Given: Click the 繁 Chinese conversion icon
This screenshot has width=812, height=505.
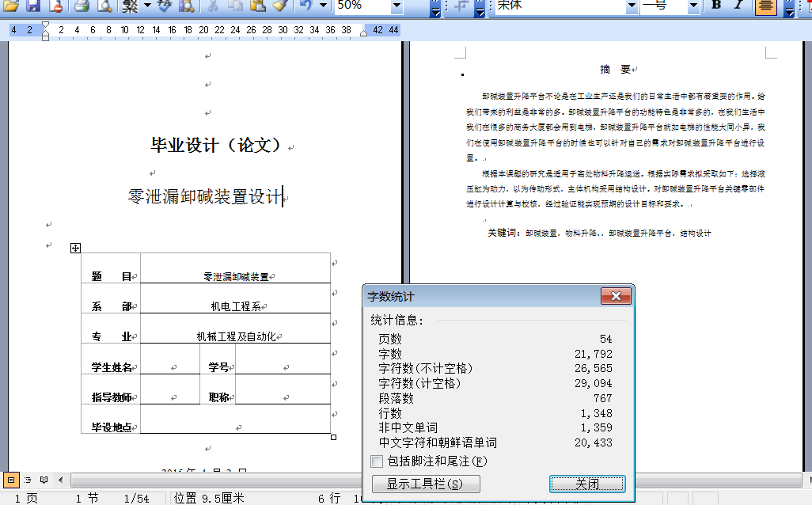Looking at the screenshot, I should pos(130,6).
